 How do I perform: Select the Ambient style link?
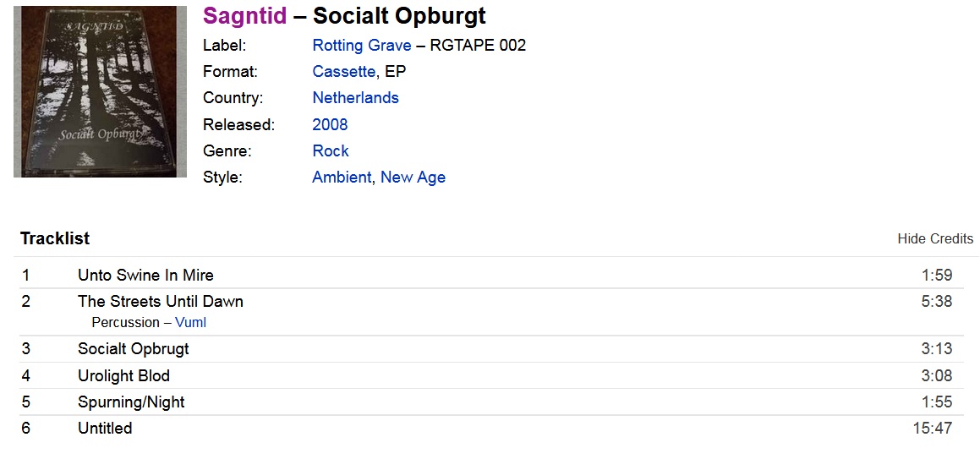point(342,178)
